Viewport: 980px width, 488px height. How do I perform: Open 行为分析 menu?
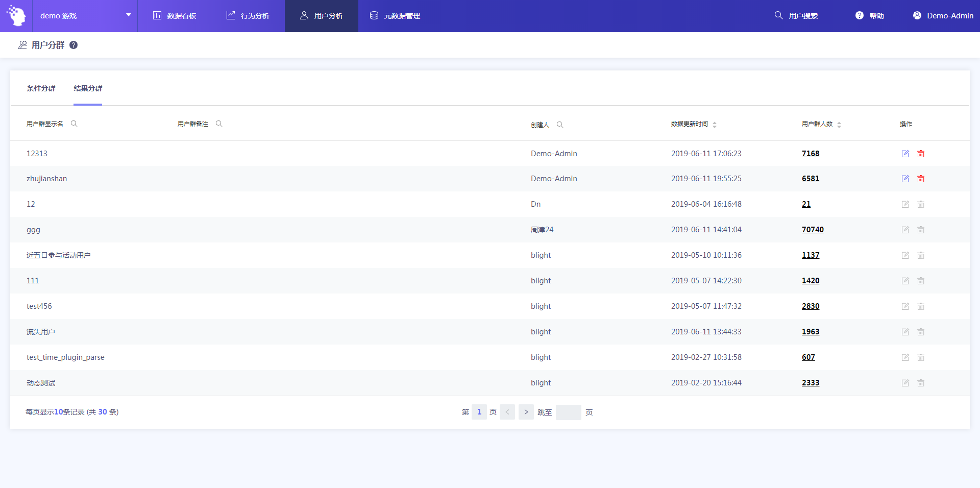248,16
